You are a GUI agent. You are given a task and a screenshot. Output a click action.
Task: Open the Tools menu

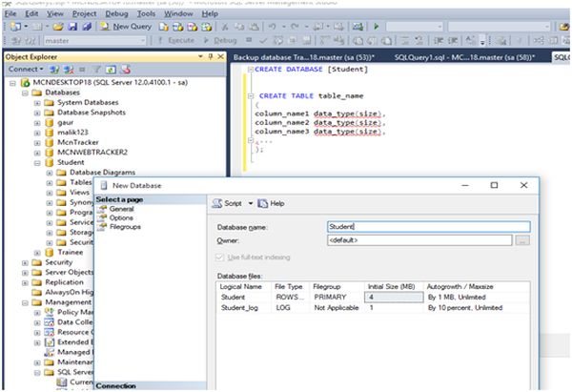click(x=145, y=14)
